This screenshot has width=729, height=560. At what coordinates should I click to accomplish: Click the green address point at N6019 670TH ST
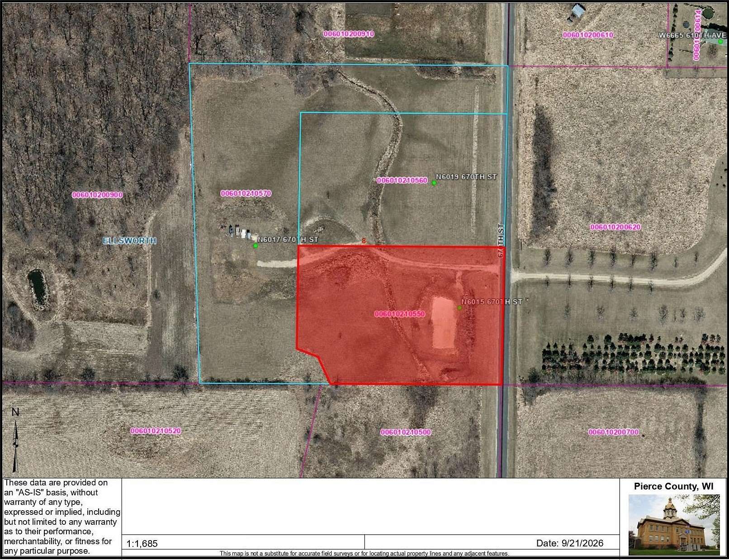point(434,183)
